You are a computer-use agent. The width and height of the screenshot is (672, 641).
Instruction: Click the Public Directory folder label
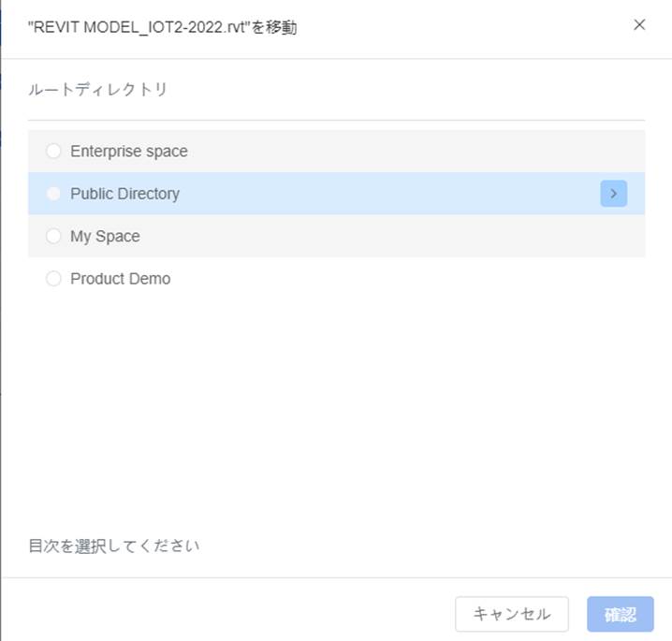[x=124, y=194]
